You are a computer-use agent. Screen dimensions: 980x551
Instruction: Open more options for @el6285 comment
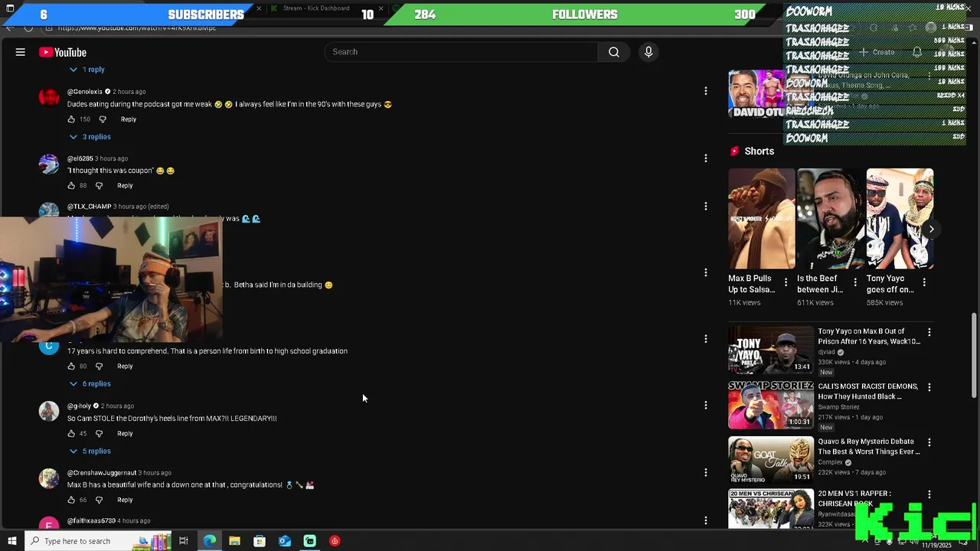pyautogui.click(x=706, y=158)
